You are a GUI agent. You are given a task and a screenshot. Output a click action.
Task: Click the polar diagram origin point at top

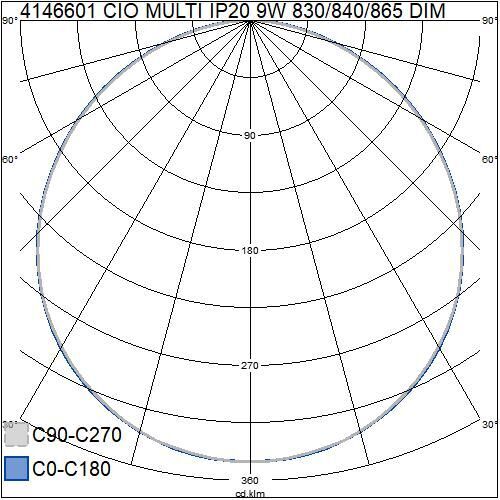pyautogui.click(x=250, y=21)
